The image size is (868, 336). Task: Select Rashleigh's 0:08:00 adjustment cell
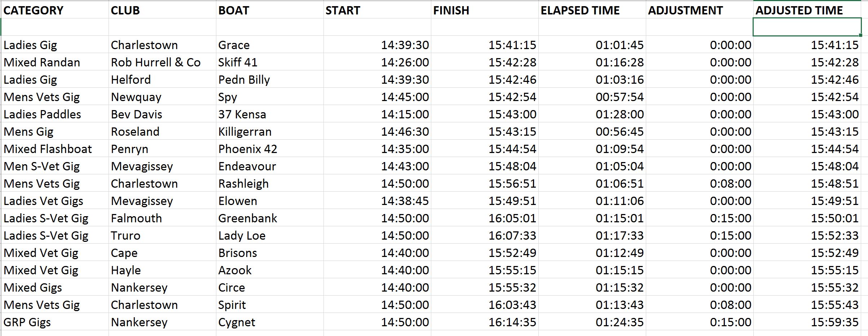tap(700, 183)
